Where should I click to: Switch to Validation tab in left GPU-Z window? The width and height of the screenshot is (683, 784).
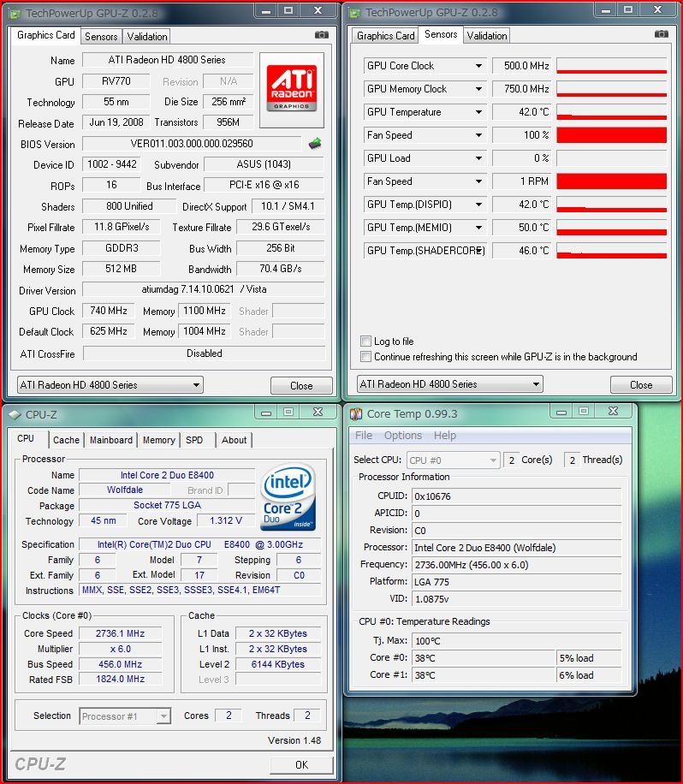[147, 37]
